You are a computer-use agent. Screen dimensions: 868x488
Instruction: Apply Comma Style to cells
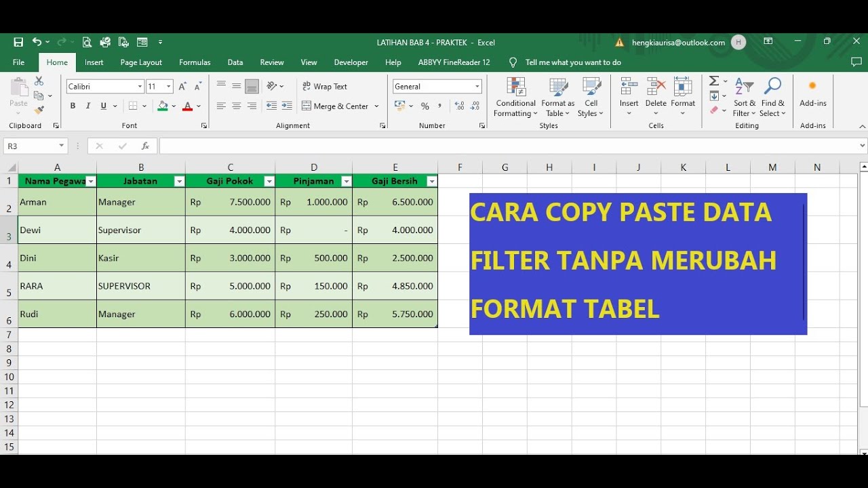click(440, 106)
